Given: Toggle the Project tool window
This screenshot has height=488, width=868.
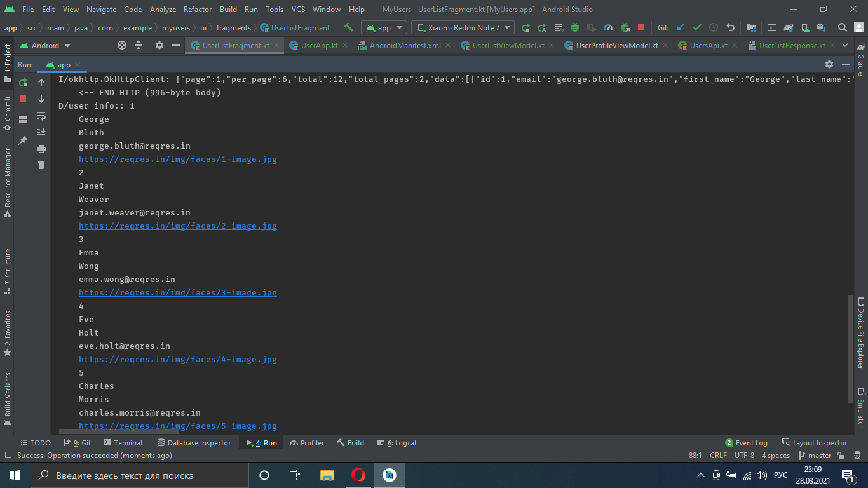Looking at the screenshot, I should point(7,63).
